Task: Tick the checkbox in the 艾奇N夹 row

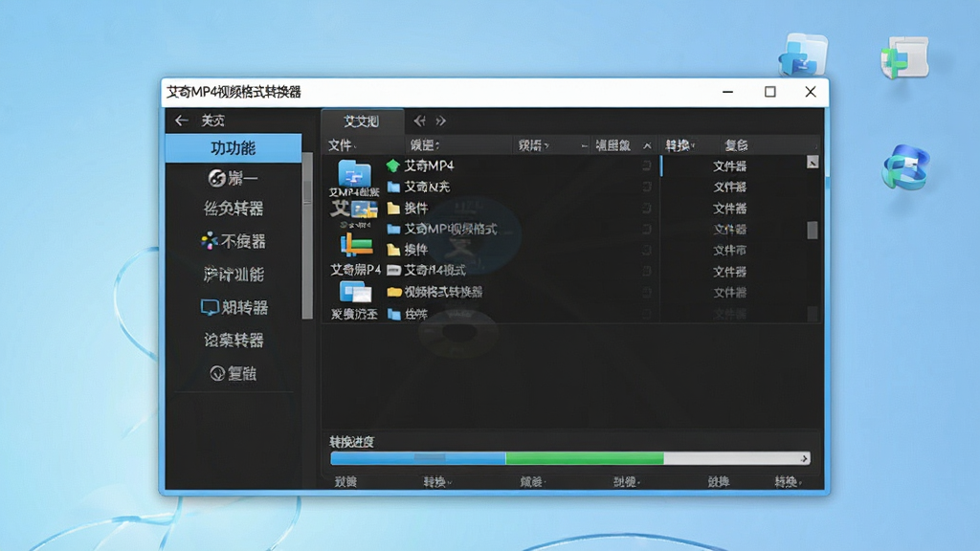Action: click(x=647, y=187)
